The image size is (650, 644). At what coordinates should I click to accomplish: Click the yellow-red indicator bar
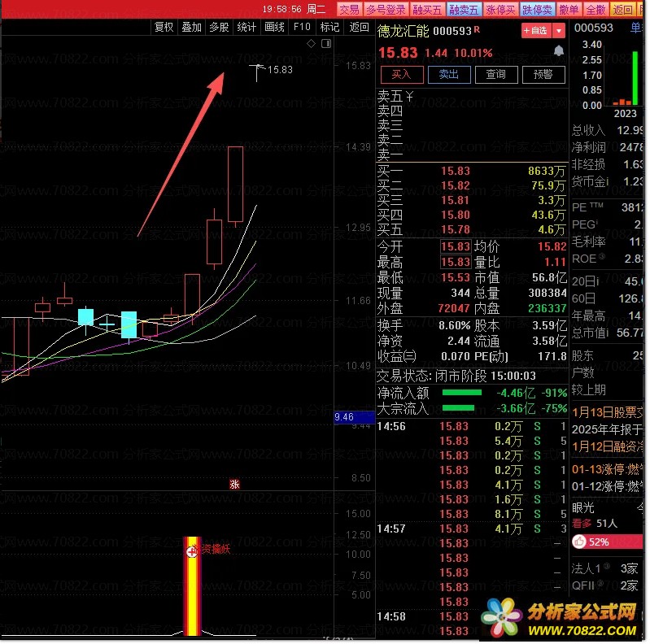point(192,586)
